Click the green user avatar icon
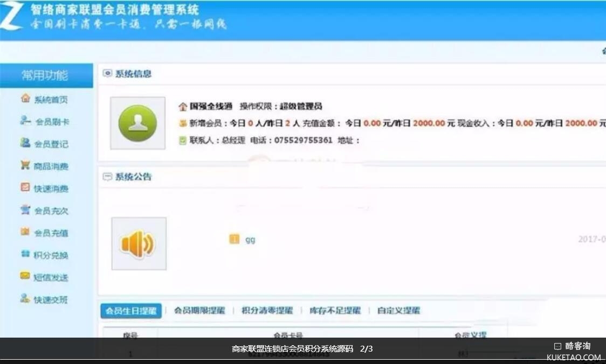Screen dimensions: 606x364 click(x=137, y=123)
